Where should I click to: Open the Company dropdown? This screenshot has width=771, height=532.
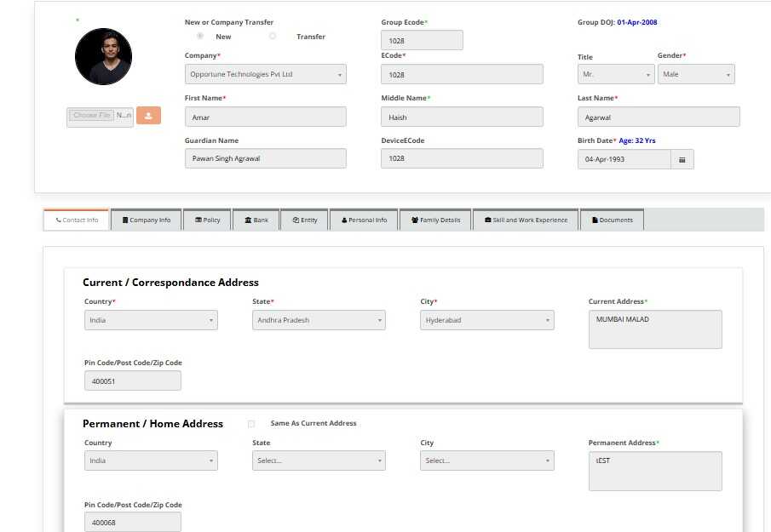pos(265,74)
